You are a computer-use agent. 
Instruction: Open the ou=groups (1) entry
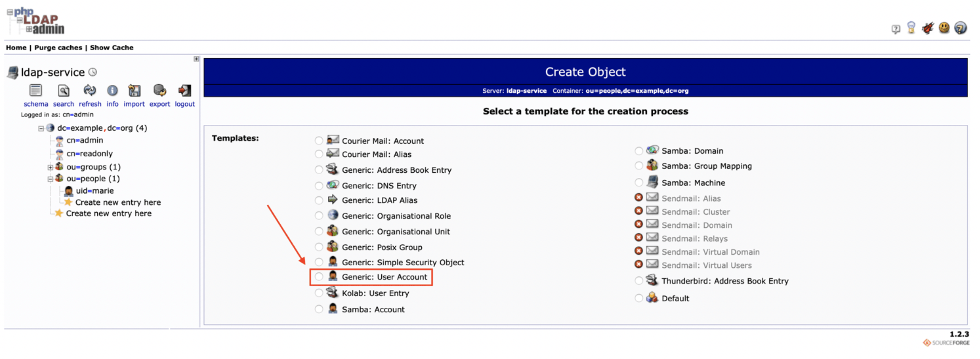[x=93, y=167]
